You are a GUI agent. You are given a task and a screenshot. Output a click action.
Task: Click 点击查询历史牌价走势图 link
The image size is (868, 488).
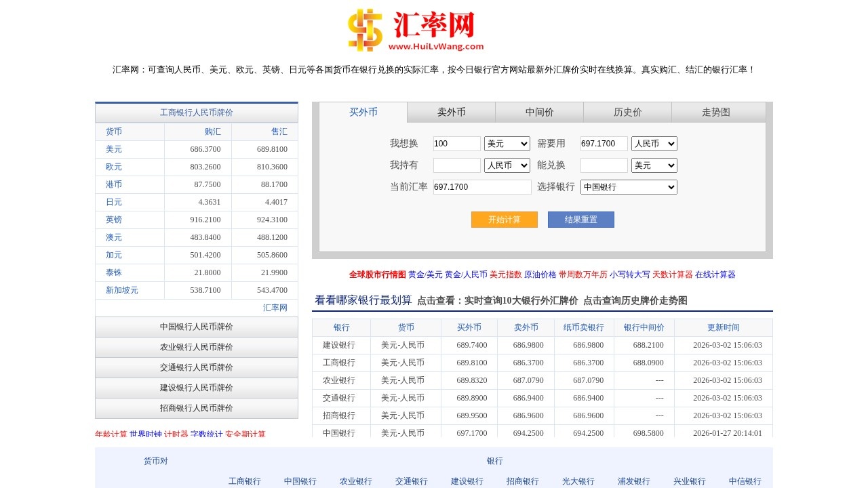coord(636,300)
